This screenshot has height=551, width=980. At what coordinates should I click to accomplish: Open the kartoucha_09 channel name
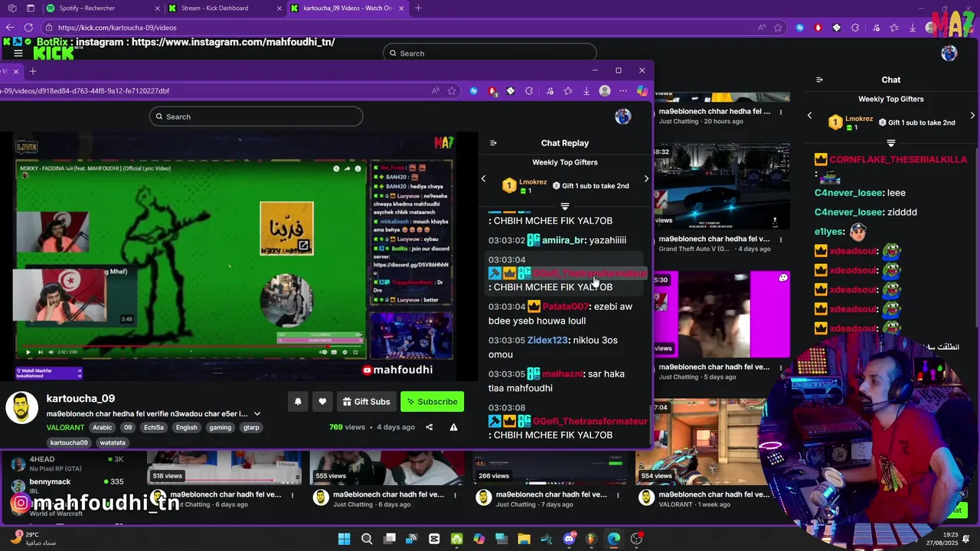tap(80, 399)
